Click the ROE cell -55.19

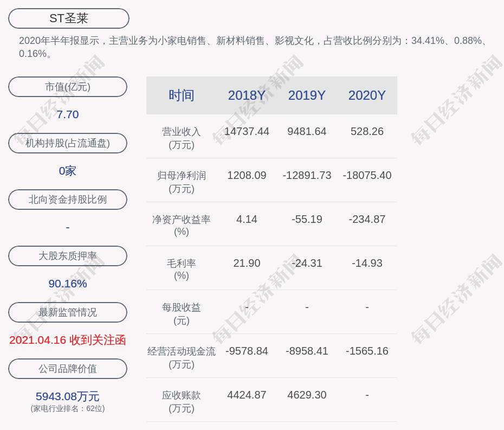tap(307, 220)
